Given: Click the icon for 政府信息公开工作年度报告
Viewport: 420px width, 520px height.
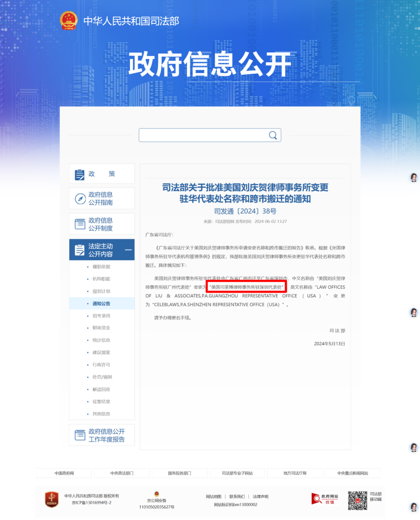Looking at the screenshot, I should click(80, 435).
